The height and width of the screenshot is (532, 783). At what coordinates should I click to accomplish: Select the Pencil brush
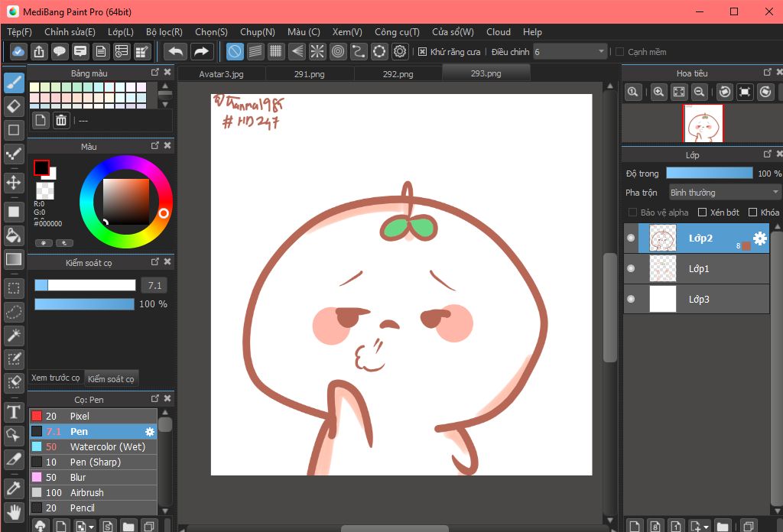(x=93, y=508)
